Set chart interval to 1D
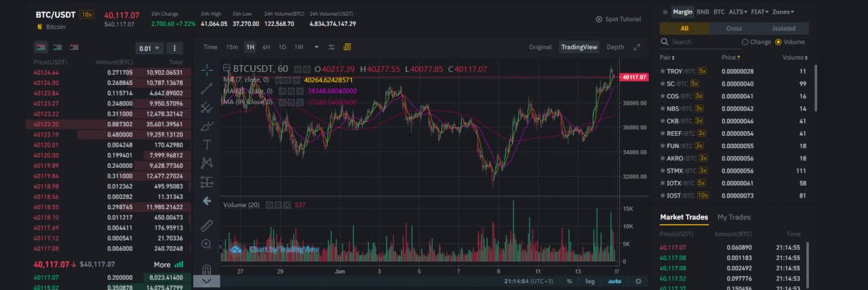The image size is (868, 290). 282,47
